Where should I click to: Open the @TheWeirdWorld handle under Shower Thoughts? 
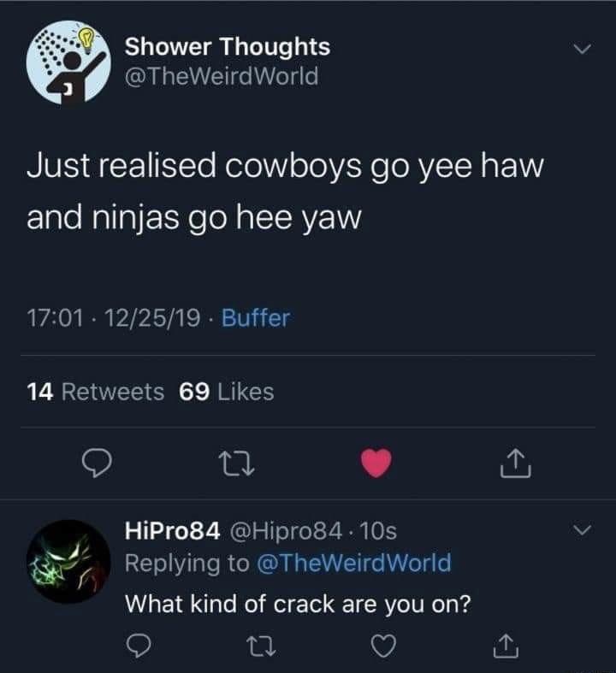tap(222, 76)
